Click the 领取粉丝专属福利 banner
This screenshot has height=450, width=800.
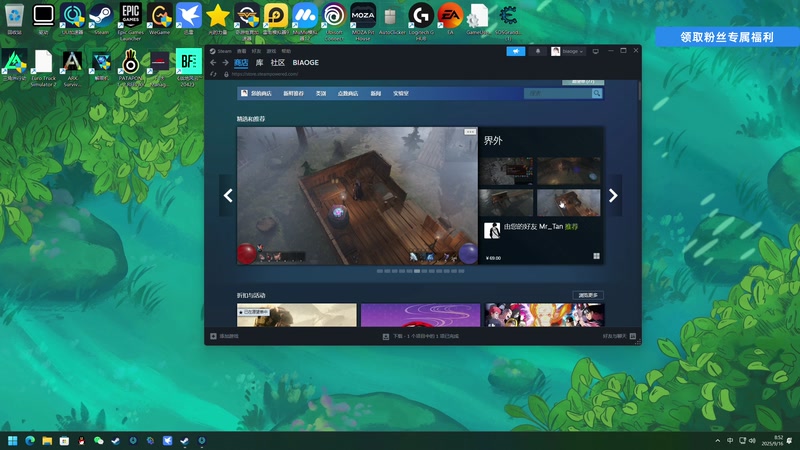pyautogui.click(x=727, y=37)
